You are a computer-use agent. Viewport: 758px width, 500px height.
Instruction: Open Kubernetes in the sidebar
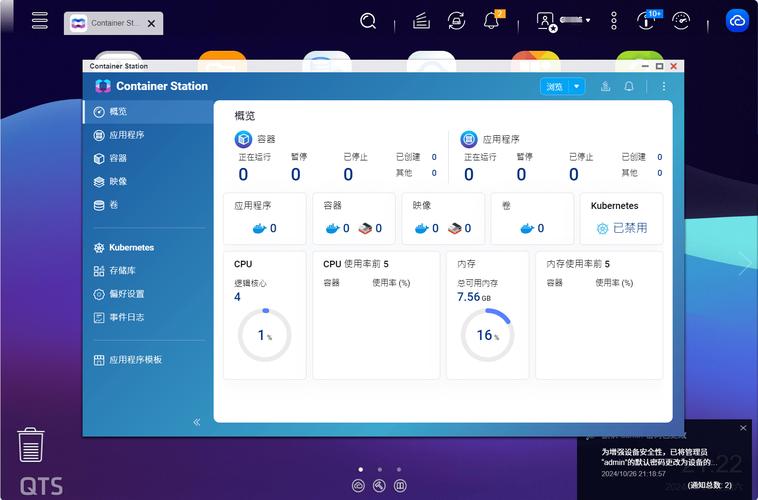click(x=148, y=248)
